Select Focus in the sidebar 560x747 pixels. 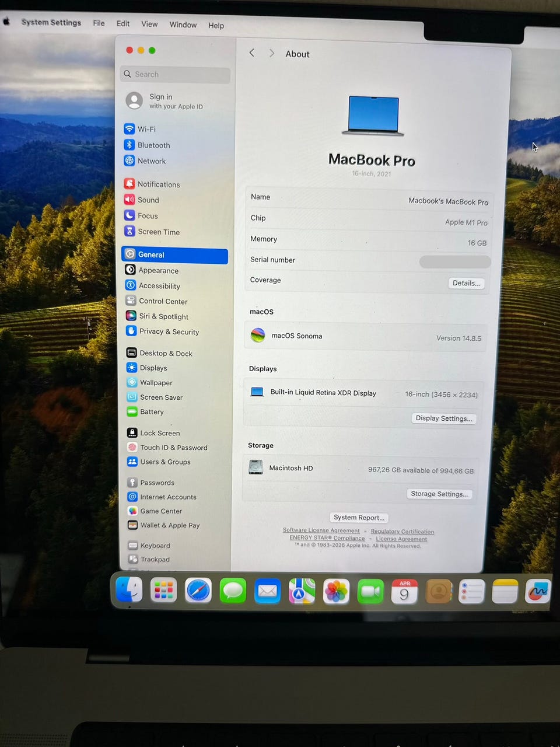point(141,215)
